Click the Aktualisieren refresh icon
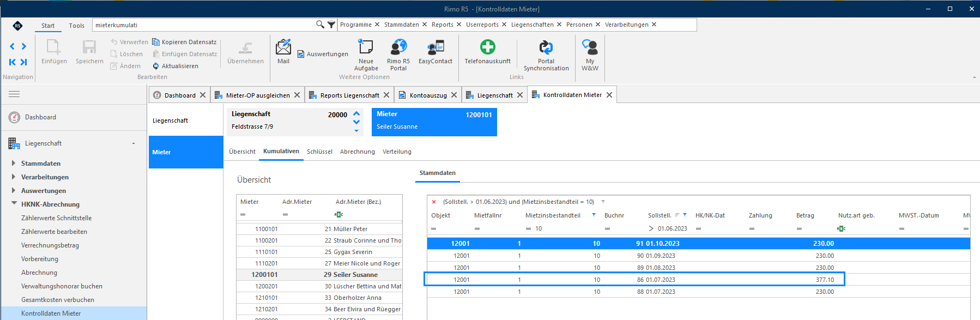The image size is (980, 320). click(156, 66)
